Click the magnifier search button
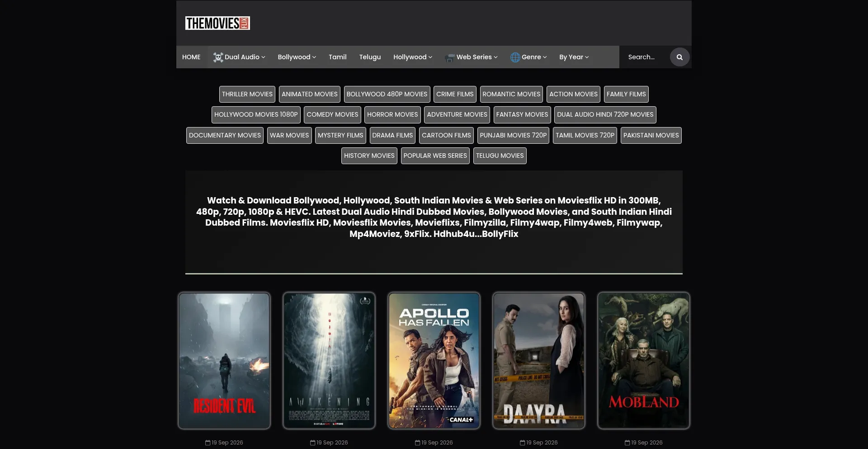Image resolution: width=868 pixels, height=449 pixels. pos(679,57)
